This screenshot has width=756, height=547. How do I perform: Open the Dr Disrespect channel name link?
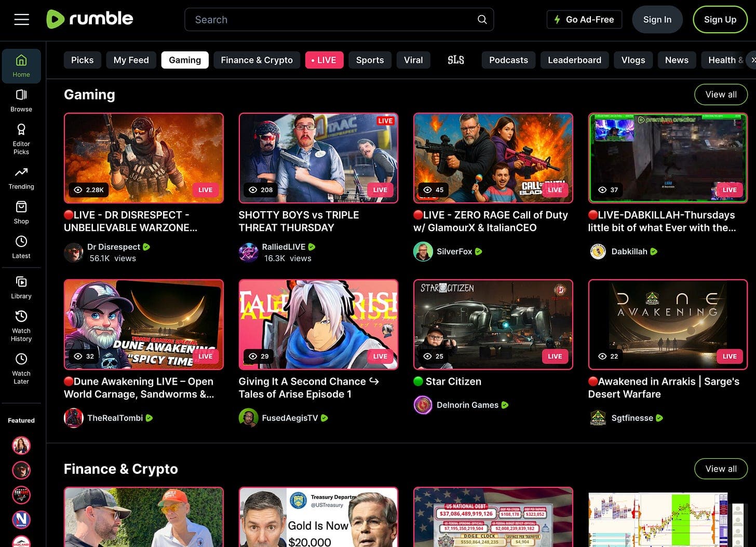coord(114,247)
